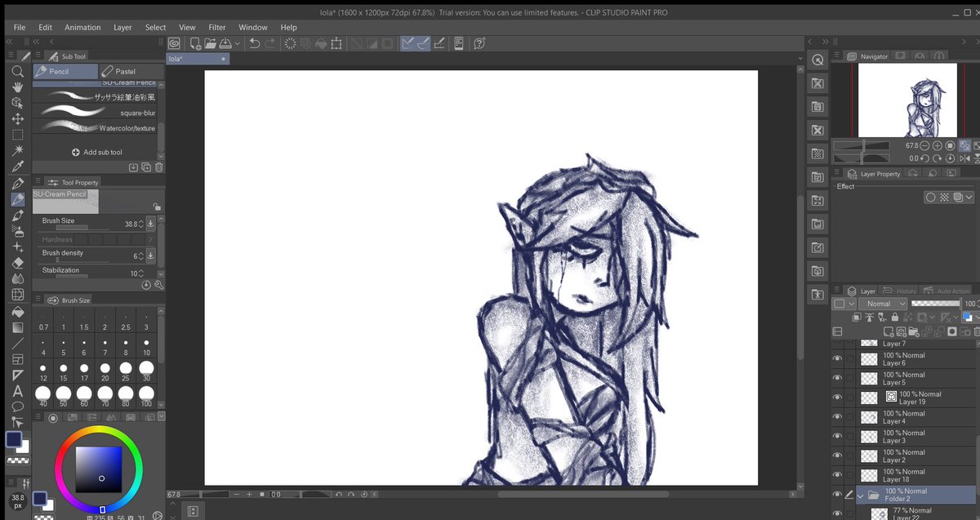Select the Brush tool in toolbar
The height and width of the screenshot is (520, 980).
tap(17, 215)
